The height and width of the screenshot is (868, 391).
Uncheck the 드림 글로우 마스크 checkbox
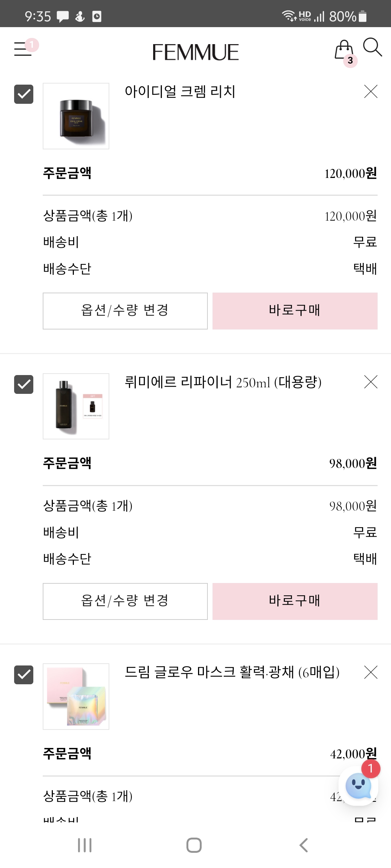(24, 675)
